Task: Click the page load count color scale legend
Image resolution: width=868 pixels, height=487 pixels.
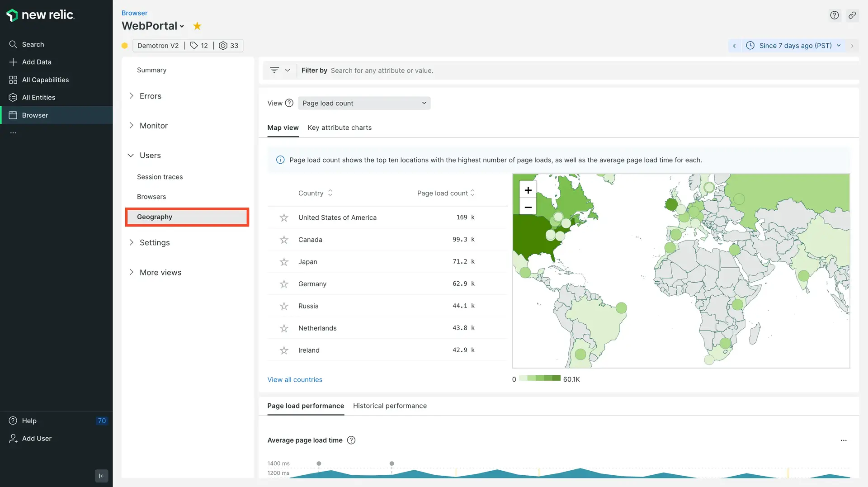Action: [x=540, y=378]
